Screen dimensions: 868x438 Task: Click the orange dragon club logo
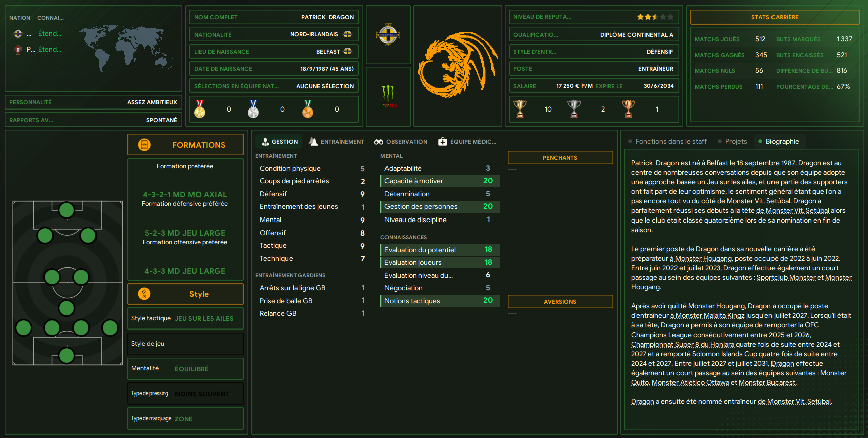pyautogui.click(x=456, y=64)
